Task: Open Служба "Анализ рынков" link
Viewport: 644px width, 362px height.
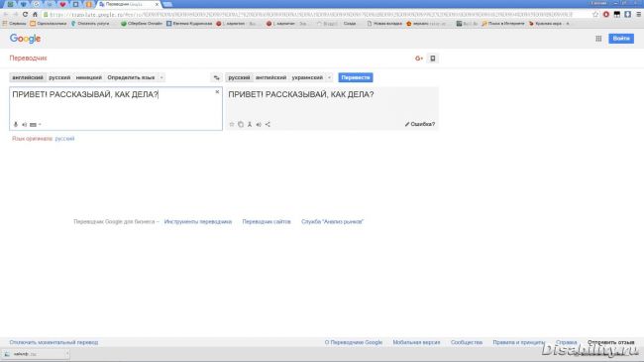Action: tap(332, 222)
